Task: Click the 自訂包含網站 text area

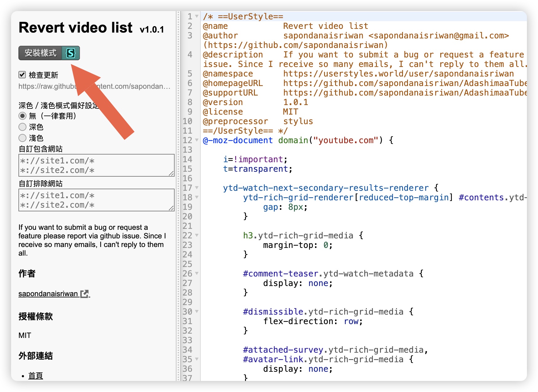Action: [97, 165]
